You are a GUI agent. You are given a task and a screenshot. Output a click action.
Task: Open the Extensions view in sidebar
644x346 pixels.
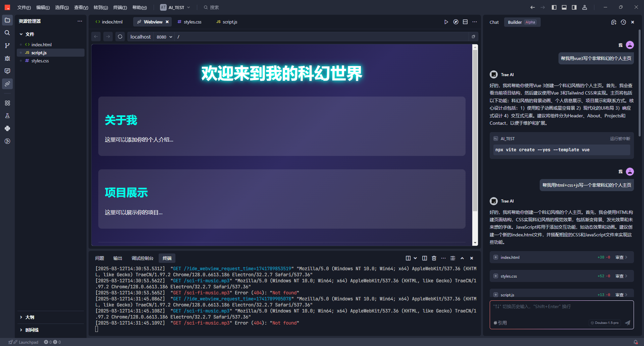click(x=7, y=103)
